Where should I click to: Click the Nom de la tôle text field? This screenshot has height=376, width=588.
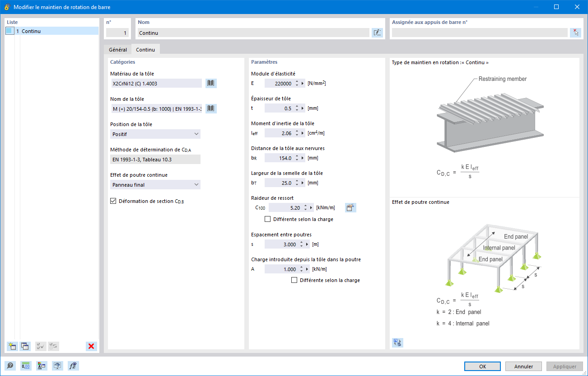coord(156,108)
